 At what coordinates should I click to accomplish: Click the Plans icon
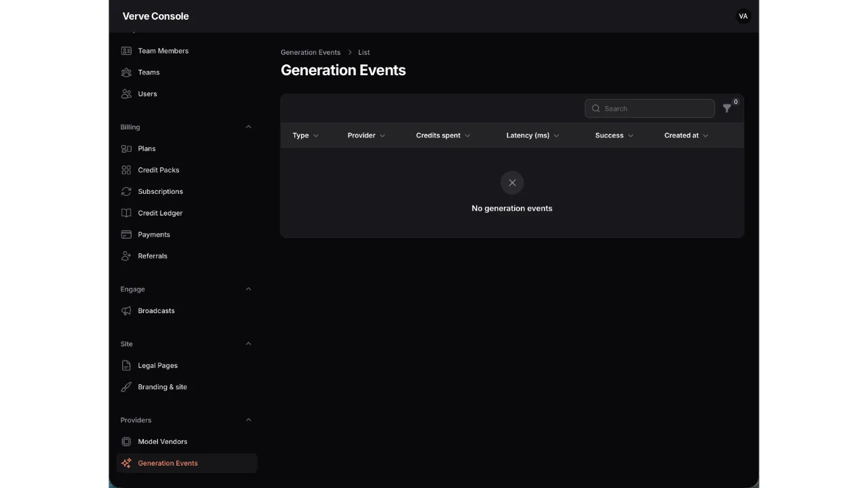pyautogui.click(x=126, y=148)
